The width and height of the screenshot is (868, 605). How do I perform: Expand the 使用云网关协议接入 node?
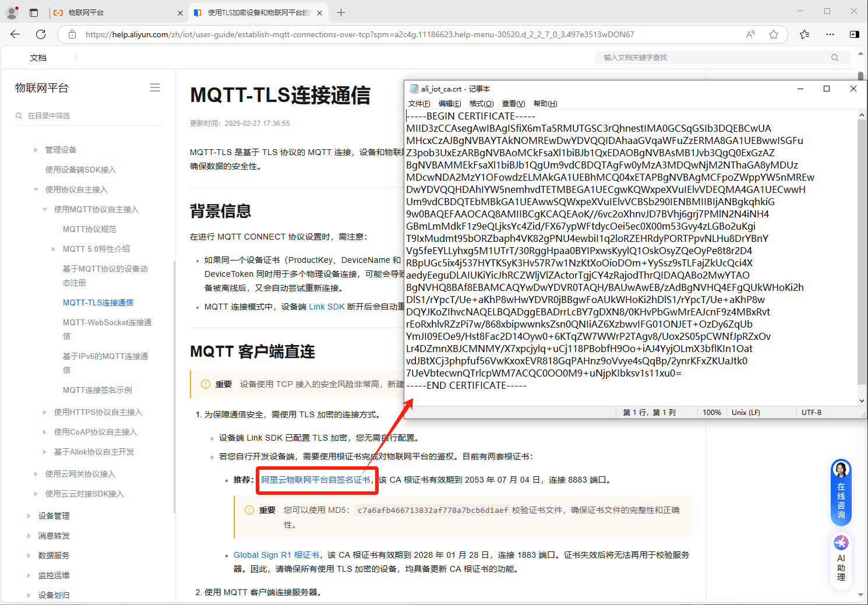(x=36, y=474)
